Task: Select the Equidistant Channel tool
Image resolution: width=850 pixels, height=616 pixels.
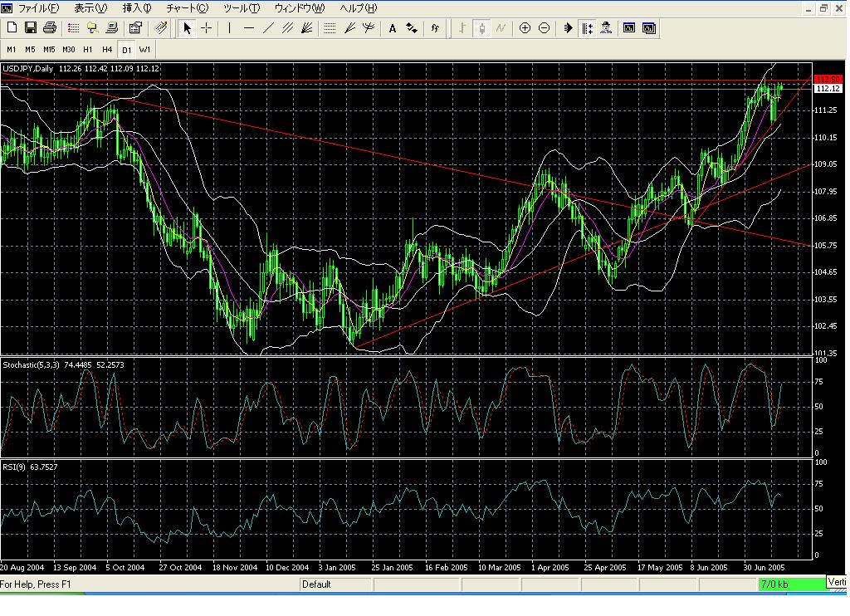Action: [x=288, y=28]
